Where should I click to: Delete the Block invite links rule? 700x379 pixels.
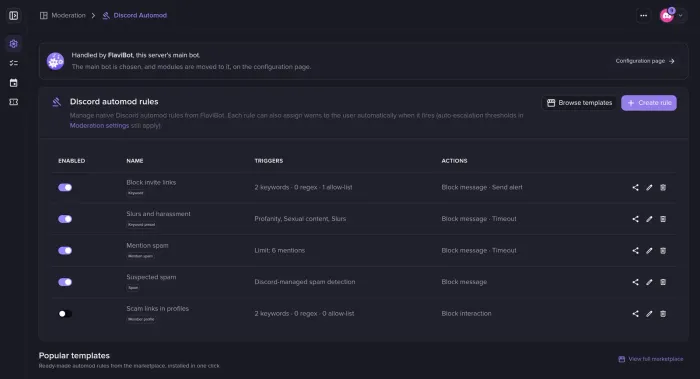coord(663,187)
